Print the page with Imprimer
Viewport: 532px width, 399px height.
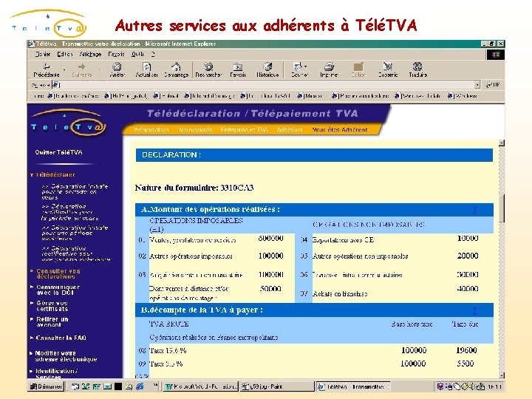point(329,70)
